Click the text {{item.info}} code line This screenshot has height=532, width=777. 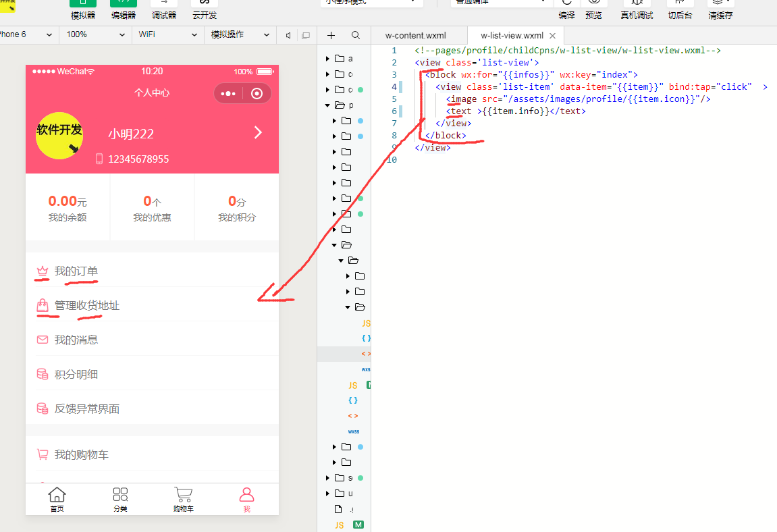(515, 111)
